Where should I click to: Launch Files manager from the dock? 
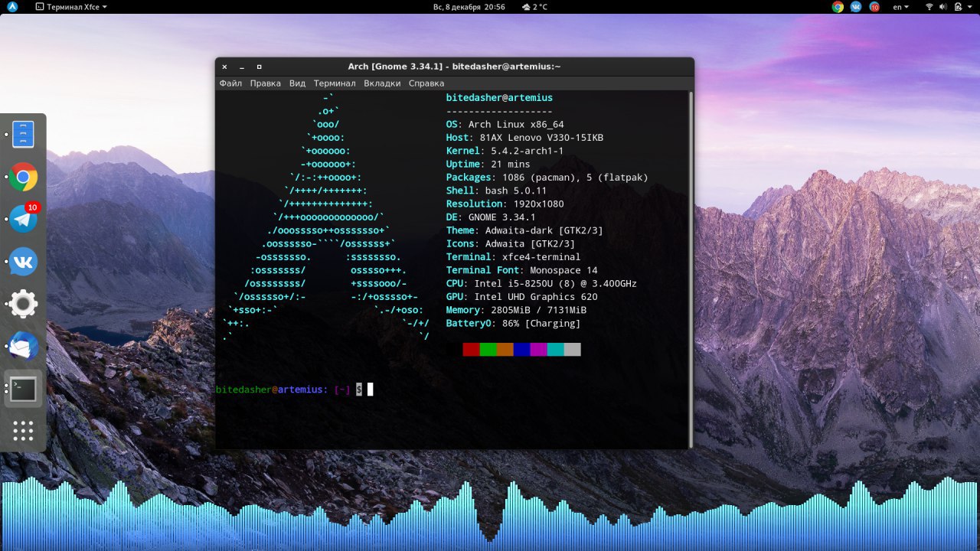24,135
